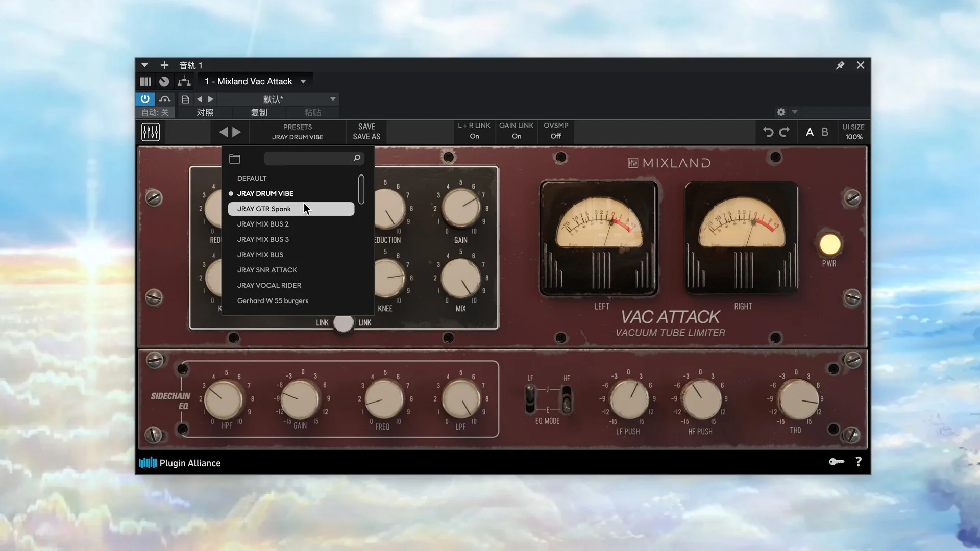
Task: Click the redo arrow icon
Action: pyautogui.click(x=785, y=132)
